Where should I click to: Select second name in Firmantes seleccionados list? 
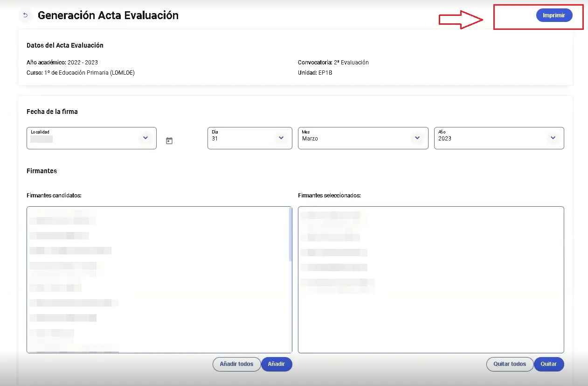point(330,238)
